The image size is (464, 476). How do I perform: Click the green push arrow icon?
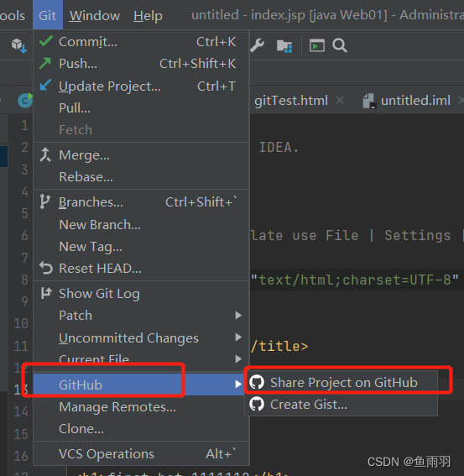pyautogui.click(x=45, y=63)
